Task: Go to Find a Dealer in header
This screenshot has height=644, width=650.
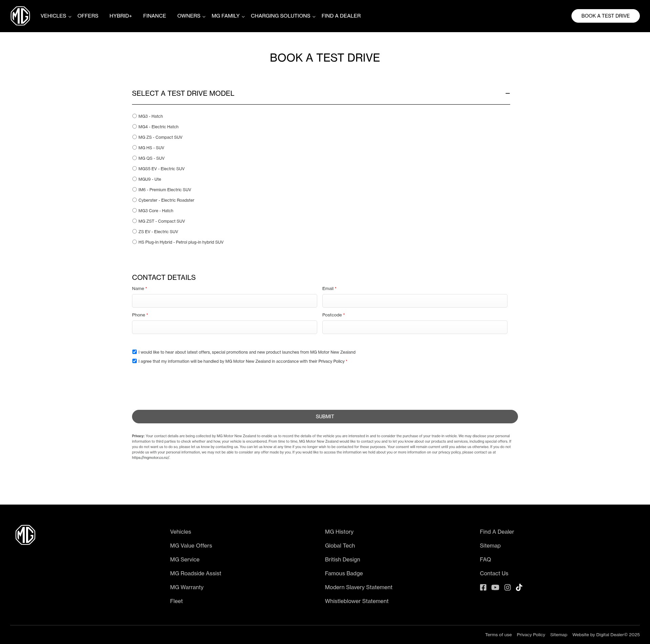Action: point(341,16)
